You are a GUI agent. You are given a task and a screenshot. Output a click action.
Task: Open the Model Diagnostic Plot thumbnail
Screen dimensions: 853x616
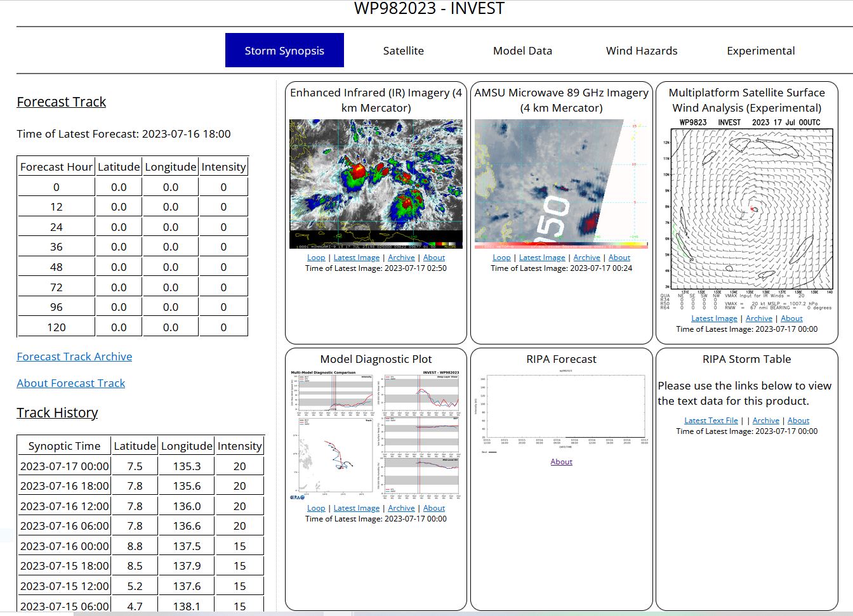pyautogui.click(x=376, y=435)
